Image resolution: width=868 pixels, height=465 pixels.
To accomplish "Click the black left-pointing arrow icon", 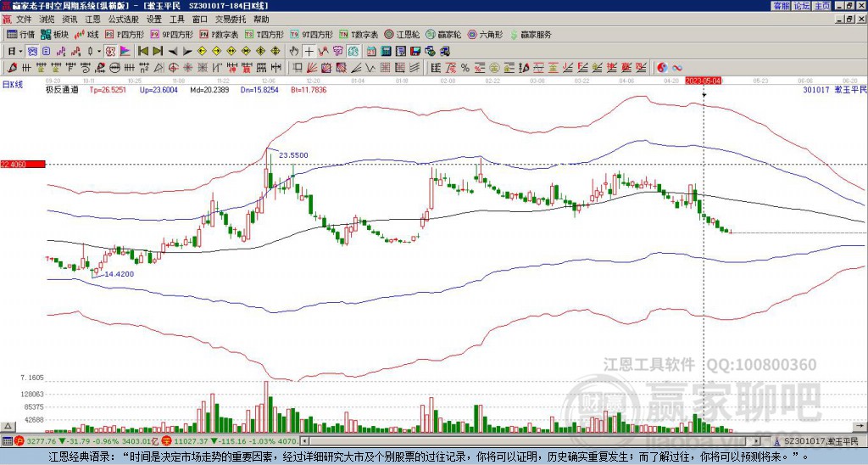I will click(173, 52).
